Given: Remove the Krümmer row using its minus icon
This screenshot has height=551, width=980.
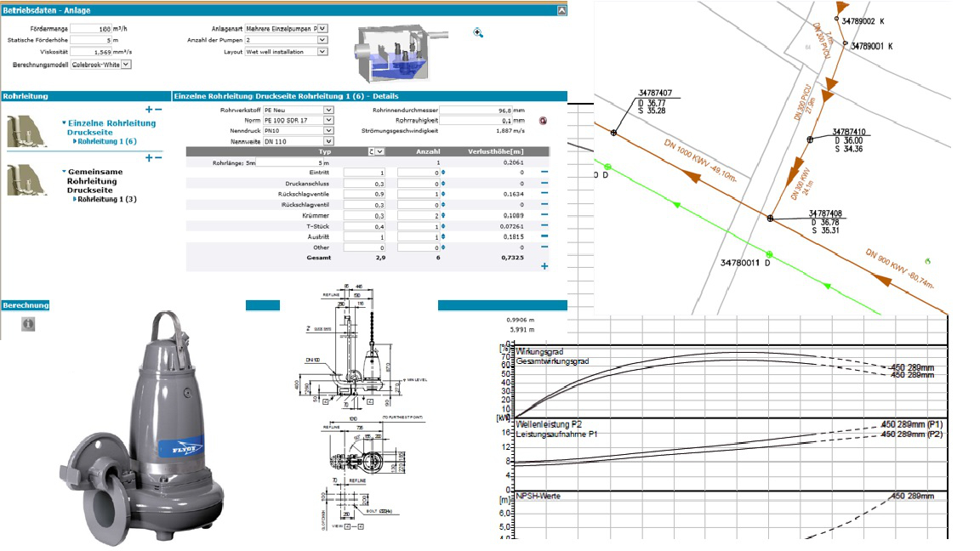Looking at the screenshot, I should coord(545,214).
